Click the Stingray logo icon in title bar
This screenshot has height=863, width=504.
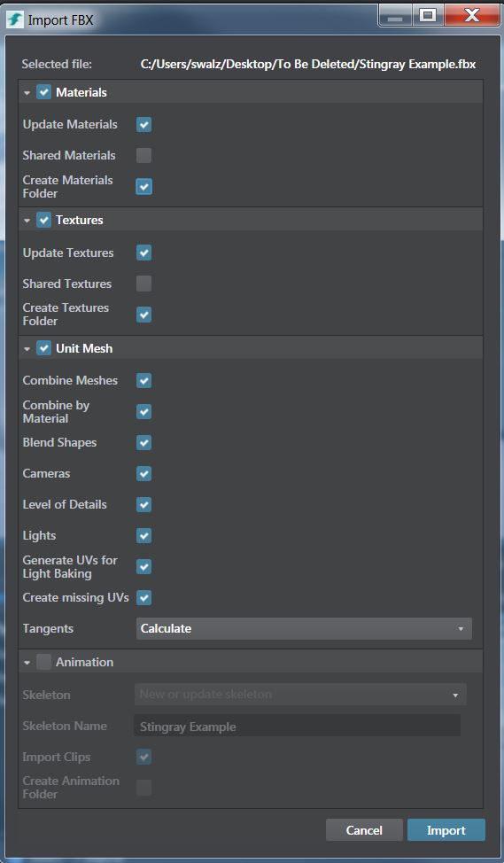coord(15,19)
